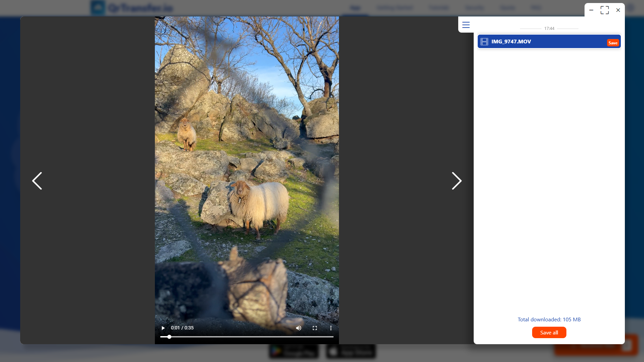Expand the transfer panel fullscreen
This screenshot has height=362, width=644.
tap(605, 10)
